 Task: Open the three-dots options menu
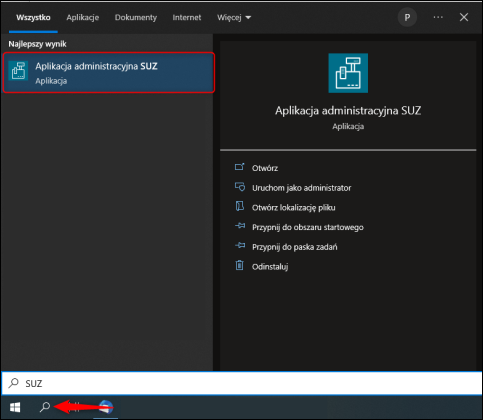(438, 17)
